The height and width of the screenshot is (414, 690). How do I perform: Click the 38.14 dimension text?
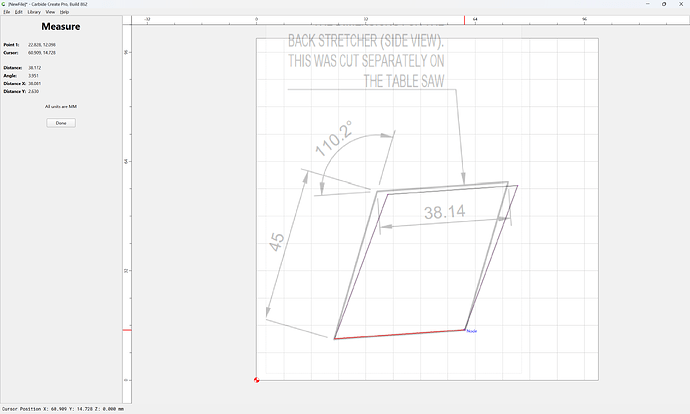point(444,212)
